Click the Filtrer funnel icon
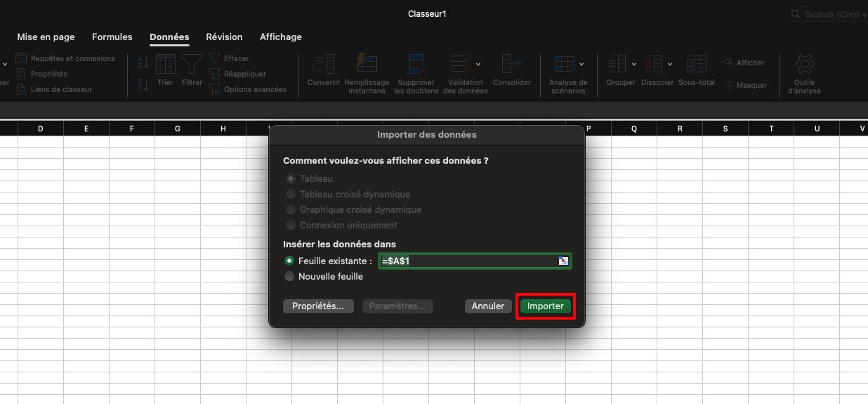868x404 pixels. click(x=192, y=65)
